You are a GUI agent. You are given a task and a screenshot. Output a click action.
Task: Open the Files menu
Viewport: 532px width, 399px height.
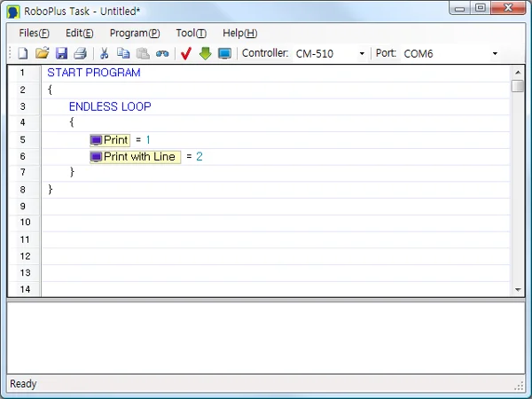(x=34, y=34)
